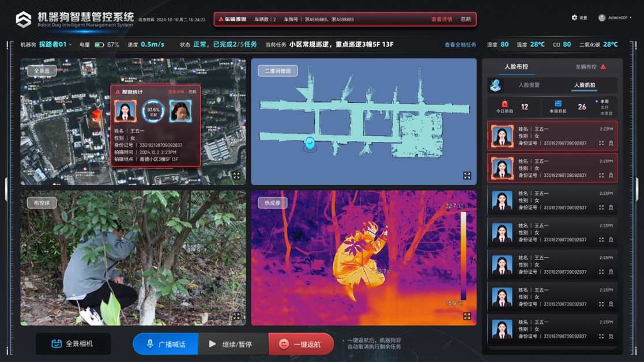Click the 广播喊话 broadcast button
The height and width of the screenshot is (362, 644).
click(166, 344)
